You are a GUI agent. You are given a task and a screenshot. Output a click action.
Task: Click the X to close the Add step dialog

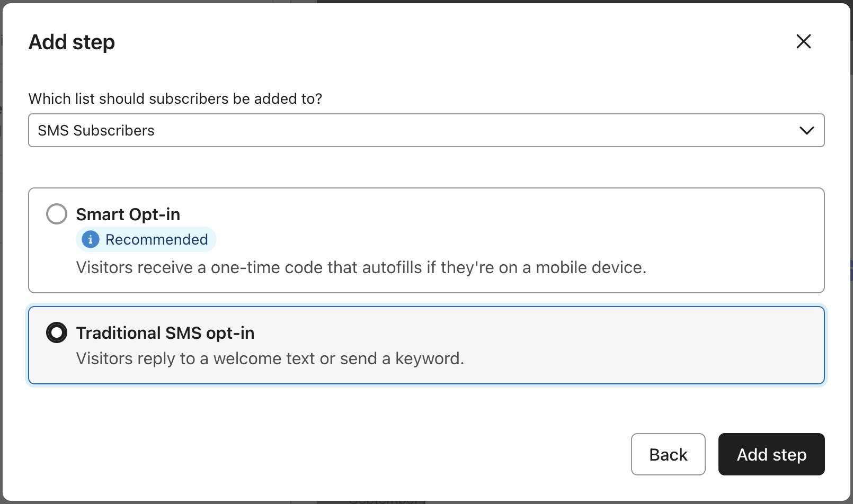pos(803,41)
